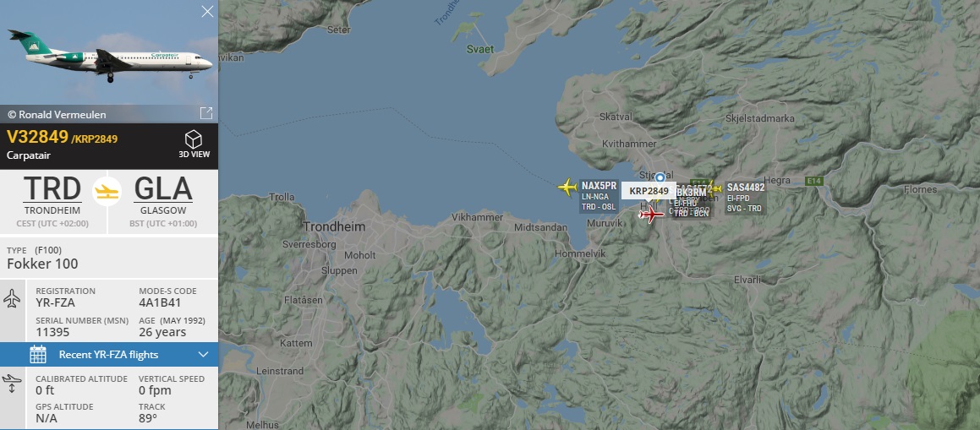Screen dimensions: 980x430
Task: Open the 3D VIEW cube icon
Action: pos(194,139)
